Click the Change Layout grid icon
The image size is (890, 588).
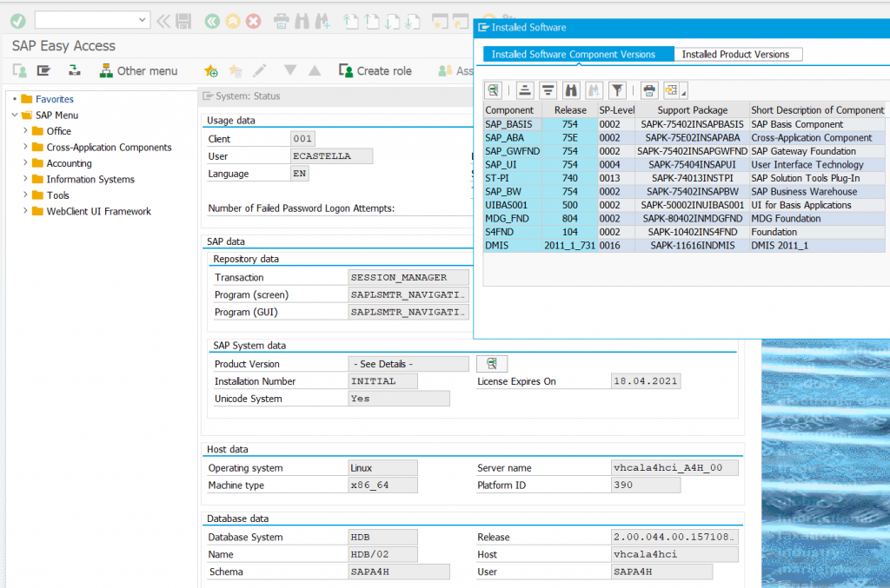tap(672, 90)
